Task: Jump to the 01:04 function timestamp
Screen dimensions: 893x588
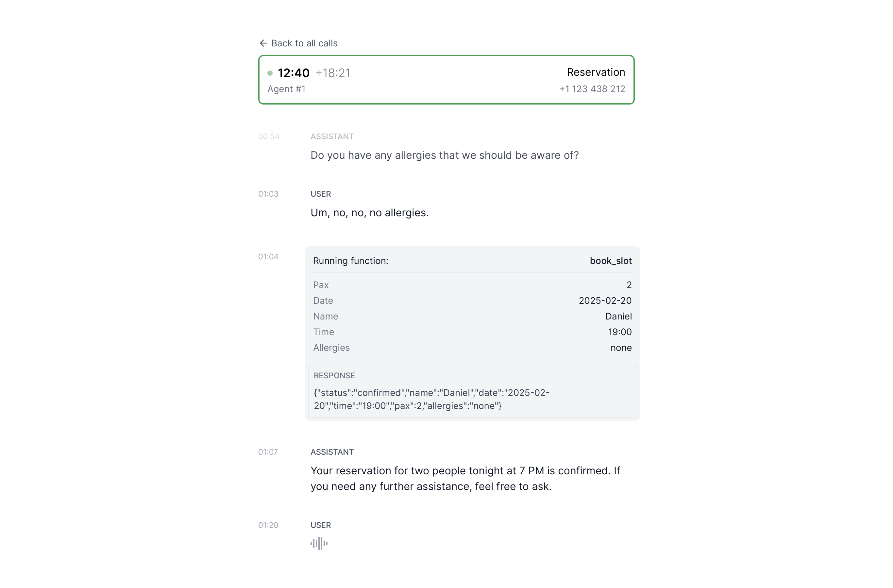Action: pyautogui.click(x=268, y=256)
